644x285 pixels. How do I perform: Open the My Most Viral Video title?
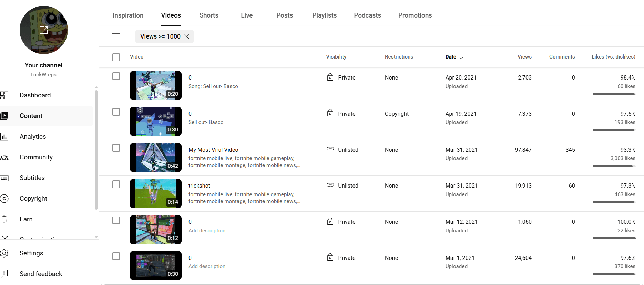coord(213,150)
